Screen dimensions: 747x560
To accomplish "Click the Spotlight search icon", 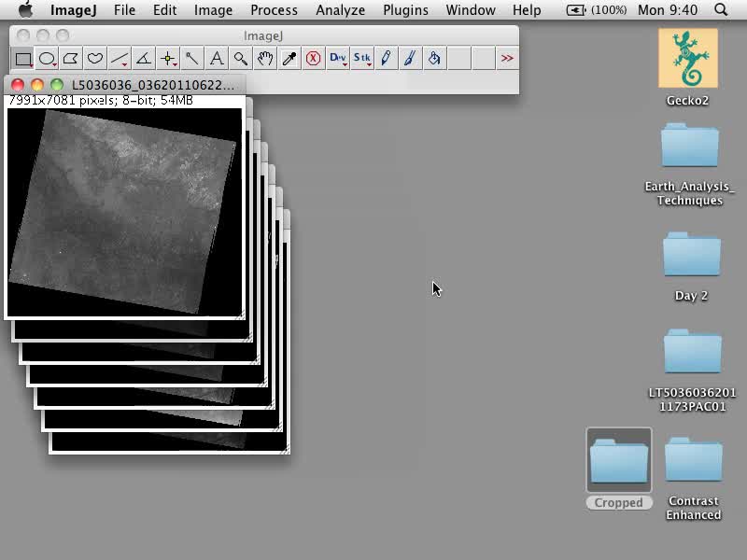I will (721, 10).
